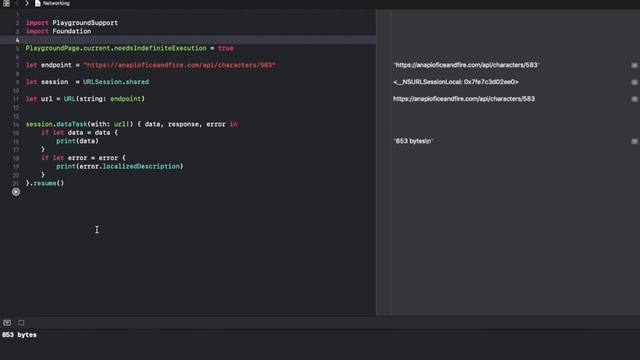Run playground with the play button under line 21
640x360 pixels.
[x=16, y=192]
